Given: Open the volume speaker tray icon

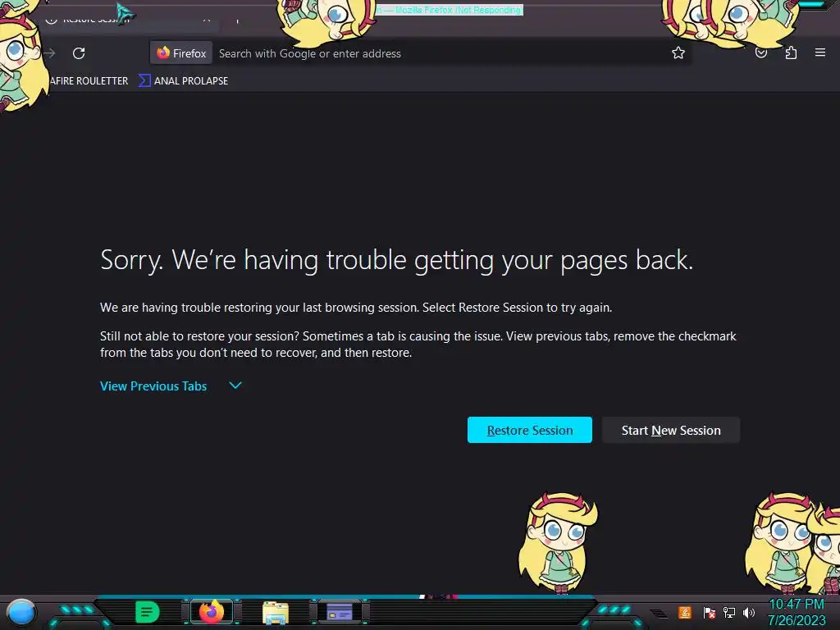Looking at the screenshot, I should click(x=748, y=612).
